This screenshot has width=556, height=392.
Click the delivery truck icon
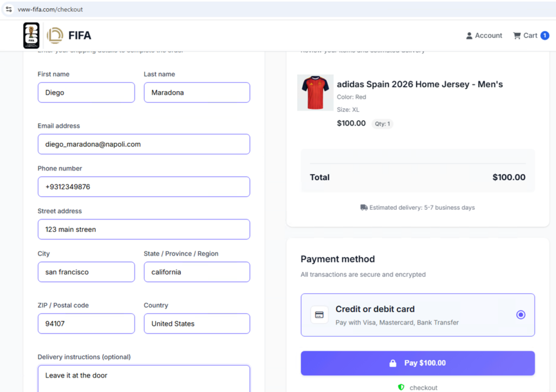(x=364, y=208)
